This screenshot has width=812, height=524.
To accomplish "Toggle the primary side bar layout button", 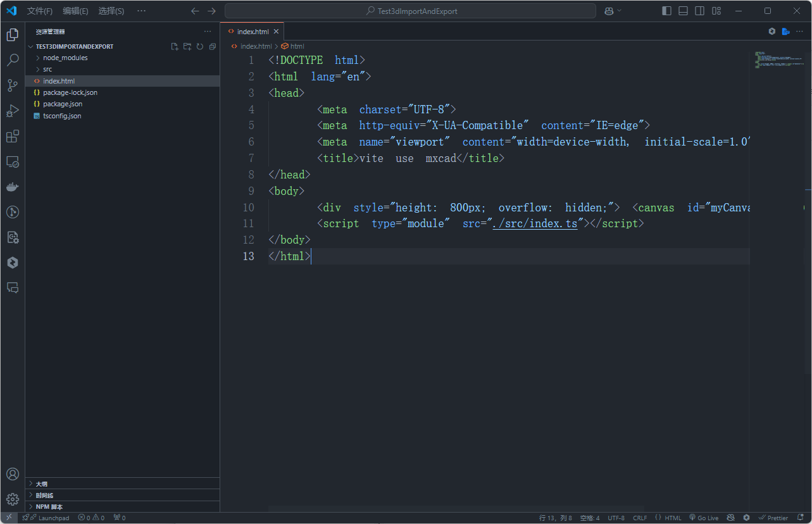I will (x=666, y=11).
